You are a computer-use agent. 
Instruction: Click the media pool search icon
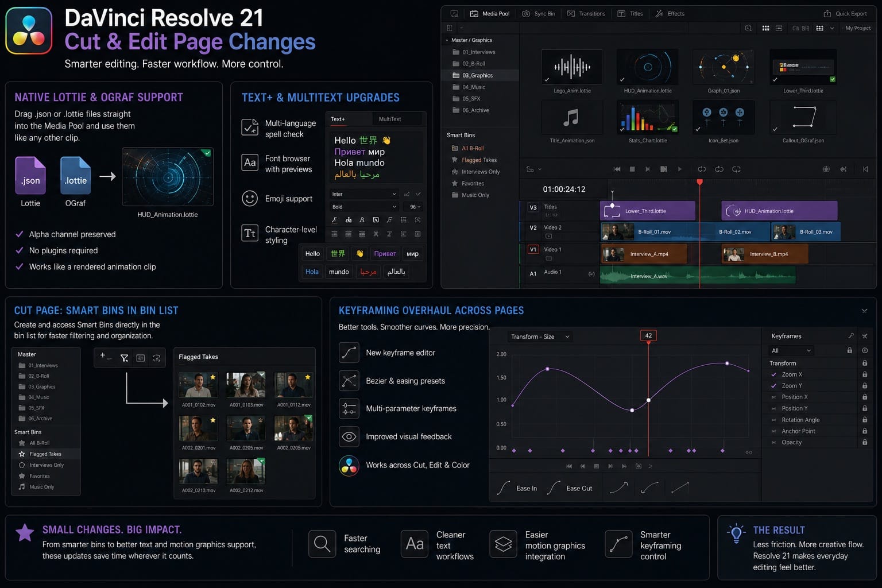coord(748,28)
